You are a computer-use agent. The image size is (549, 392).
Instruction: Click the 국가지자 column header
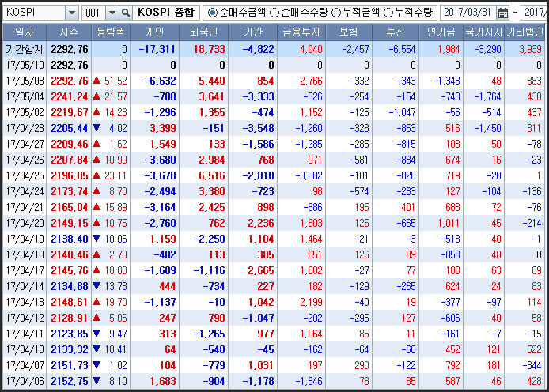[x=484, y=32]
